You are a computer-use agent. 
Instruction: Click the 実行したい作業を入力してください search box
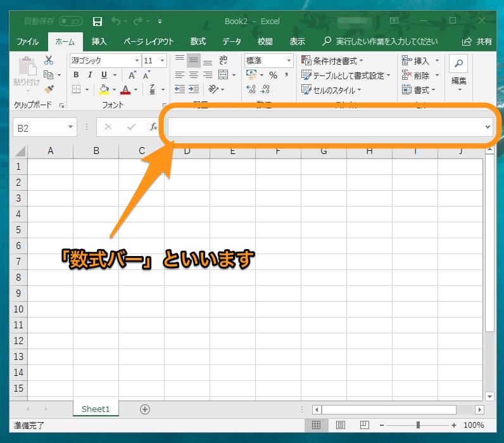(x=387, y=41)
